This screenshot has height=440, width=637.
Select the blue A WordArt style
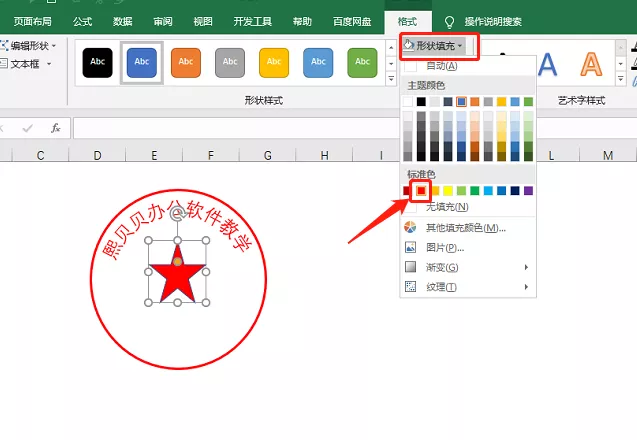547,64
